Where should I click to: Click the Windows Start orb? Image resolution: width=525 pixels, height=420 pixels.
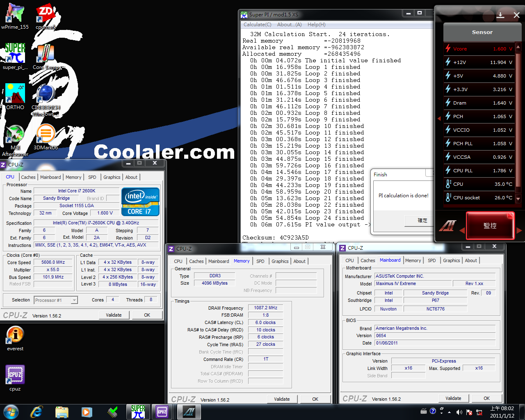(x=11, y=412)
